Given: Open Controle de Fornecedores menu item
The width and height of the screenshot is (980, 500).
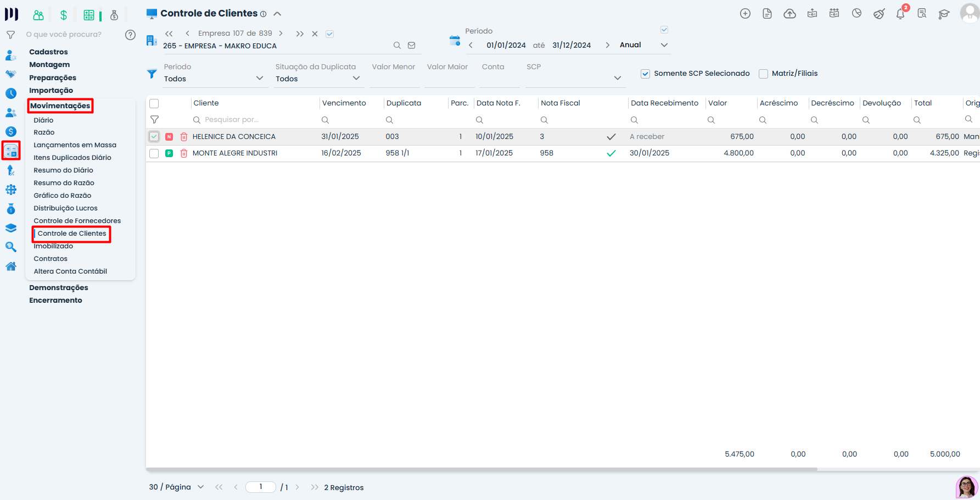Looking at the screenshot, I should pyautogui.click(x=77, y=221).
